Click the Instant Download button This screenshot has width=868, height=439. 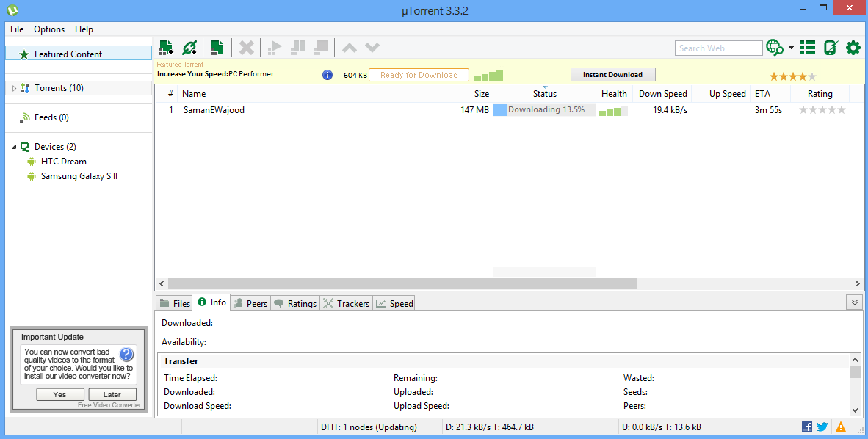612,74
